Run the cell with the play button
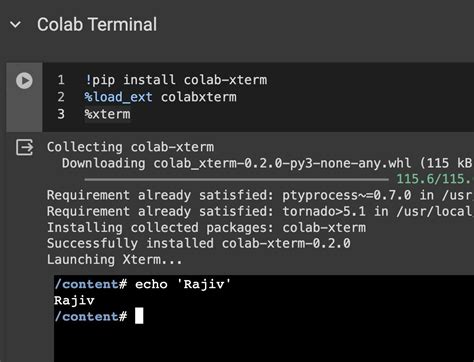 [24, 81]
